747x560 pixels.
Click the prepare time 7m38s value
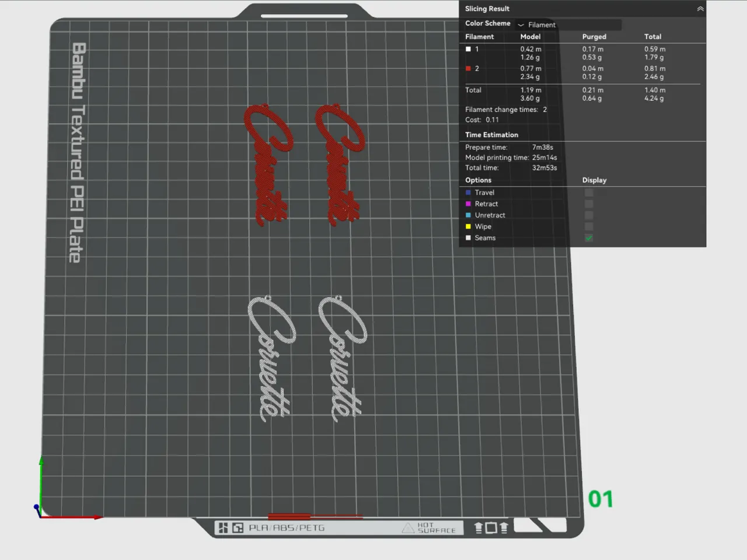[x=543, y=148]
